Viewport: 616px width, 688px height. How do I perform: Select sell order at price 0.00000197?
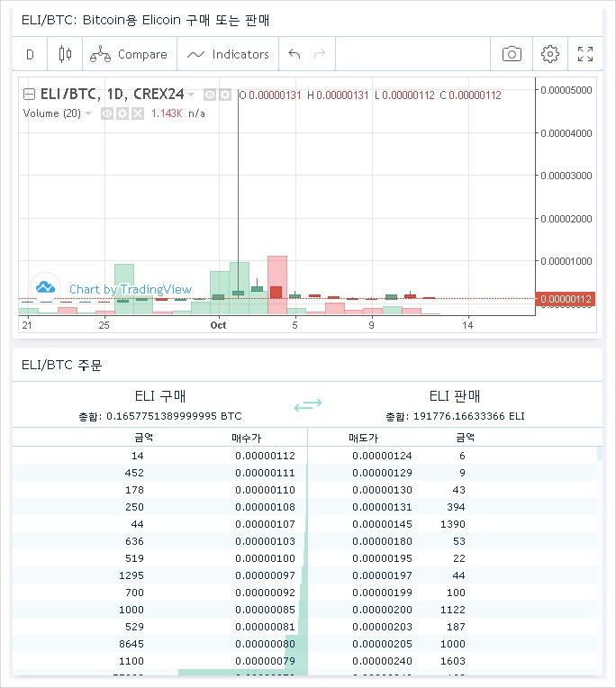pos(452,575)
